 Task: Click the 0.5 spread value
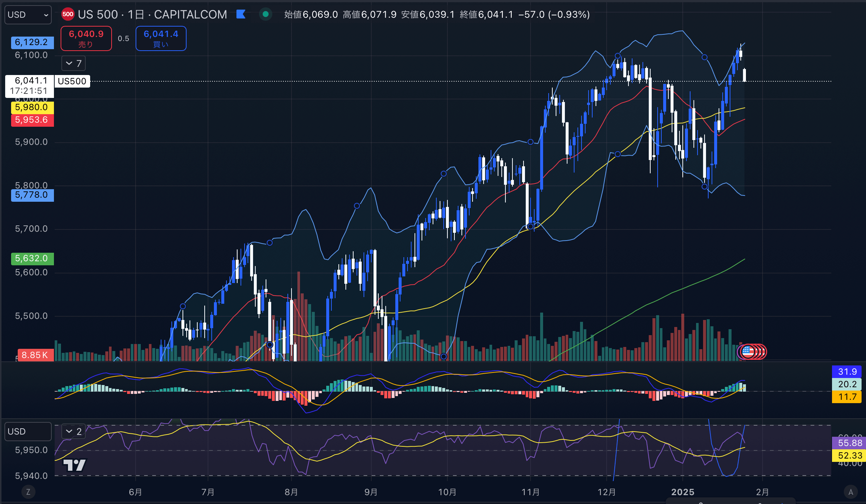click(x=123, y=39)
